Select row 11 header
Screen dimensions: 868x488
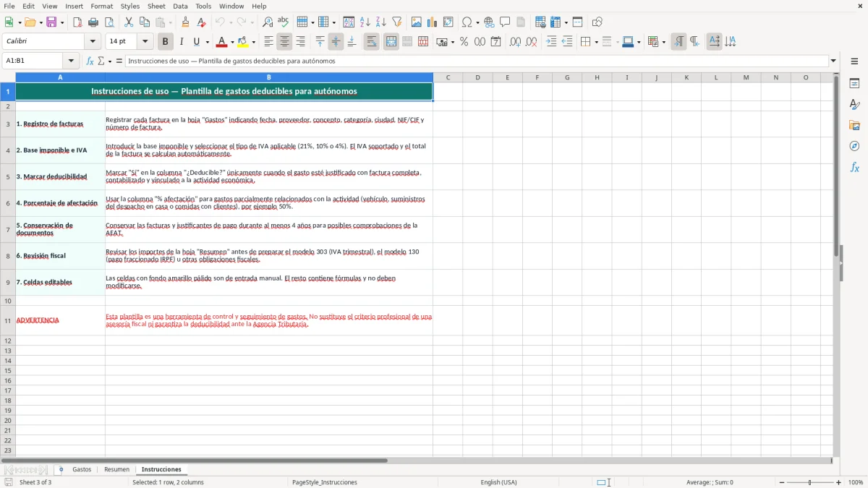coord(8,320)
